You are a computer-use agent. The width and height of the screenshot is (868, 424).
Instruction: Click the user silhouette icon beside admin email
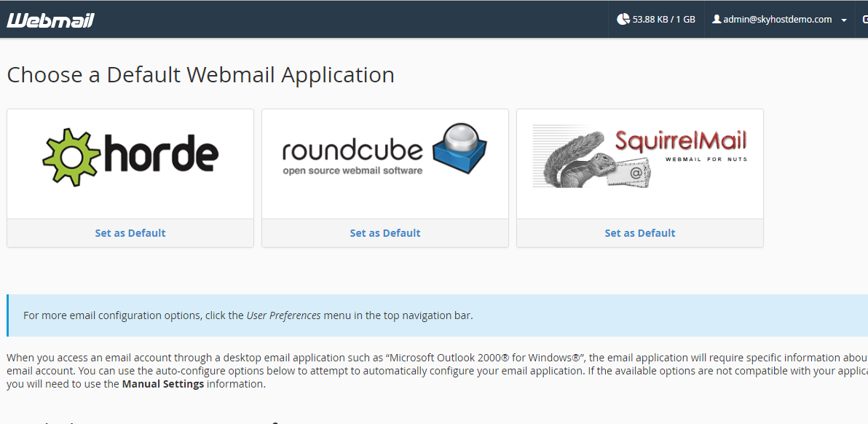pos(717,20)
